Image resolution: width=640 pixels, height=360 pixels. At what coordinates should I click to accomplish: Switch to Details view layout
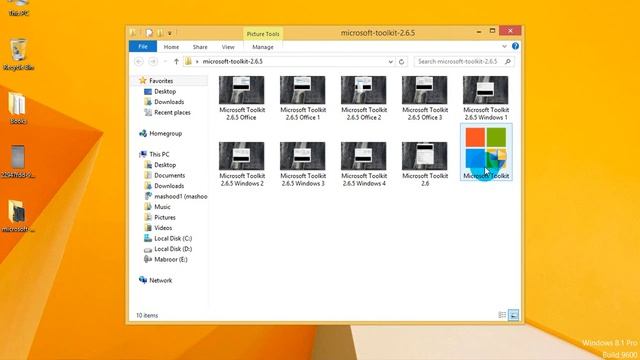pyautogui.click(x=502, y=315)
